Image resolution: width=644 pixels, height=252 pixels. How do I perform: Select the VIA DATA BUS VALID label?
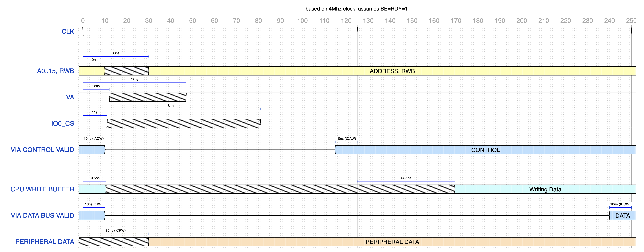[x=42, y=215]
